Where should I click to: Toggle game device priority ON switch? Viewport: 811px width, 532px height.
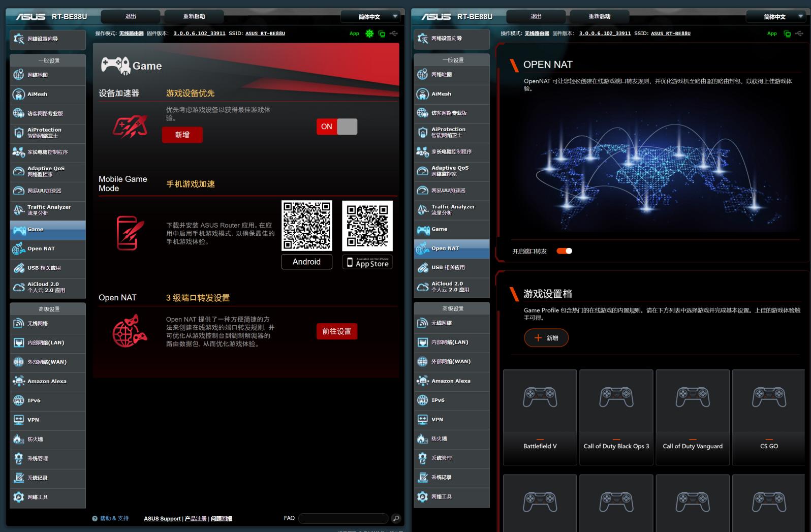click(336, 127)
